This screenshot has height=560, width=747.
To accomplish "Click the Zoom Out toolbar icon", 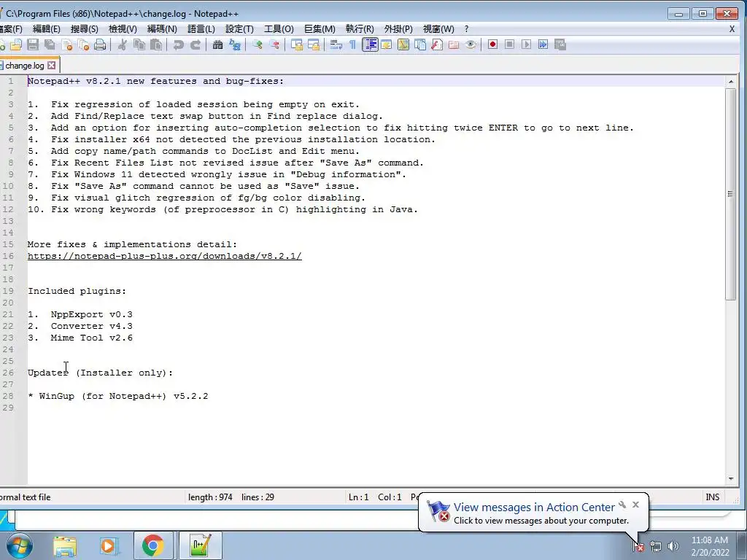I will (x=274, y=44).
